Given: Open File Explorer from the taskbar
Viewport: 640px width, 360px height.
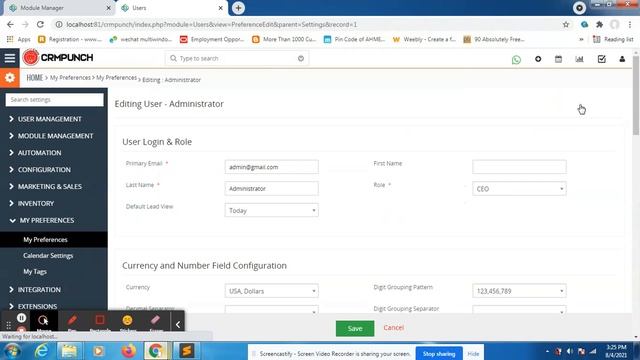Looking at the screenshot, I should click(69, 351).
